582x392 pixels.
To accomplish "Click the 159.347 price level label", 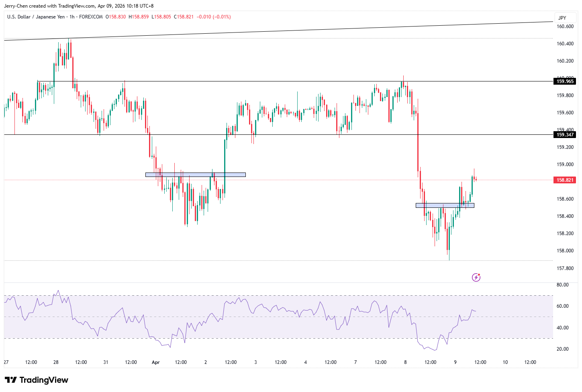I will (x=565, y=135).
